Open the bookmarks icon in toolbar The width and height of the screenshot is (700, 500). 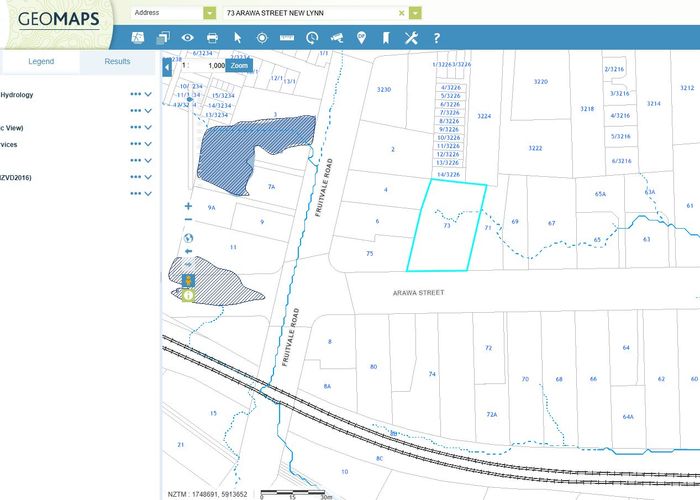coord(385,38)
